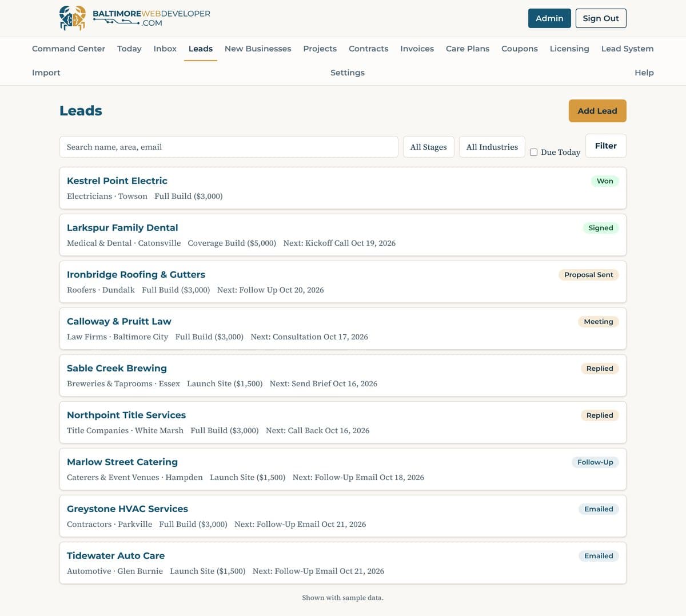
Task: Click Emailed badge on Greystone HVAC Services
Action: click(599, 509)
